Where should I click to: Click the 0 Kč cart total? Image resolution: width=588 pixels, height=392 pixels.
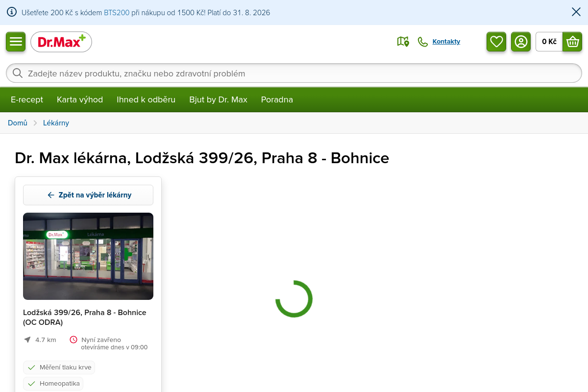(549, 42)
